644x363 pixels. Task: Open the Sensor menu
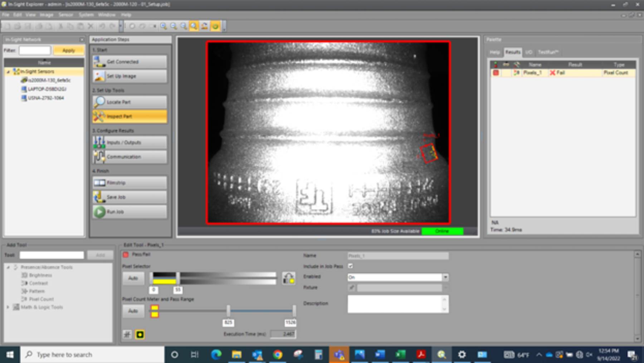click(x=65, y=15)
